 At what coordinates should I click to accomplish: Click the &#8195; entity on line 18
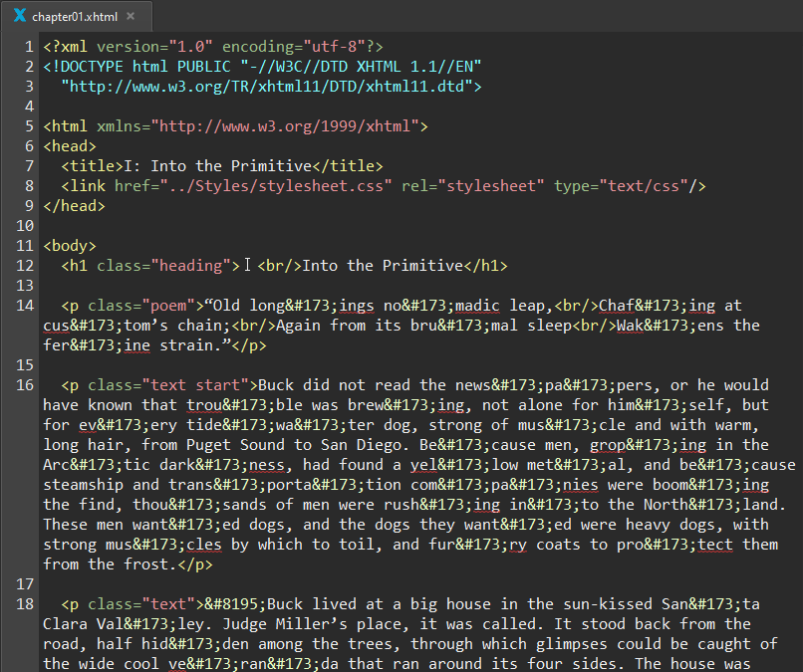coord(235,605)
